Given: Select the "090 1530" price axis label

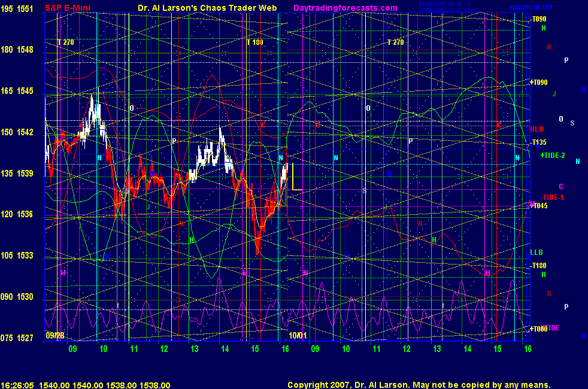Looking at the screenshot, I should [17, 297].
